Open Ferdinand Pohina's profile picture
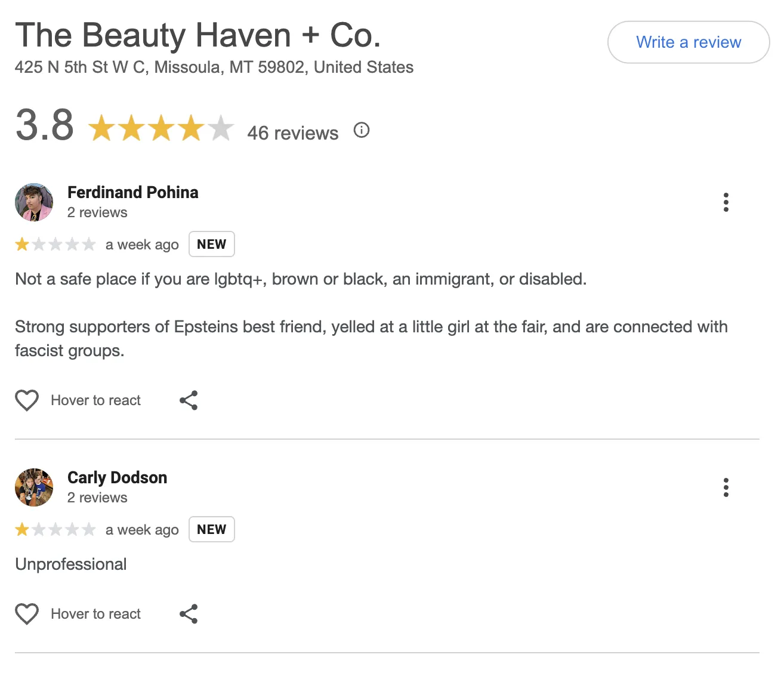 tap(34, 202)
